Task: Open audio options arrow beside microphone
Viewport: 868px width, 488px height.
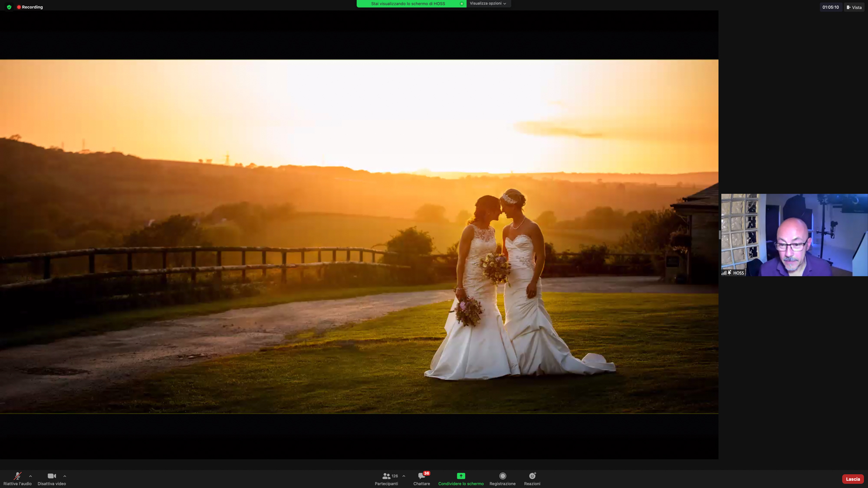Action: coord(30,476)
